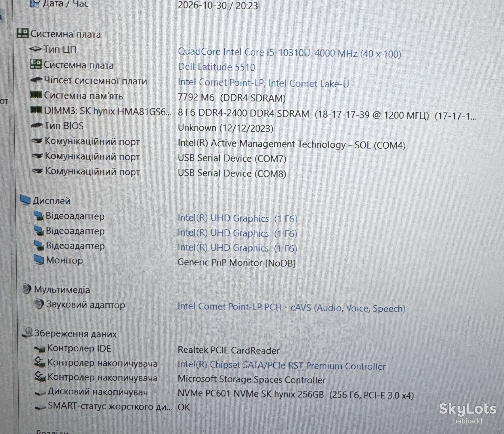Screen dimensions: 504x434
Task: Select the Системна пам'ять label
Action: coord(84,95)
